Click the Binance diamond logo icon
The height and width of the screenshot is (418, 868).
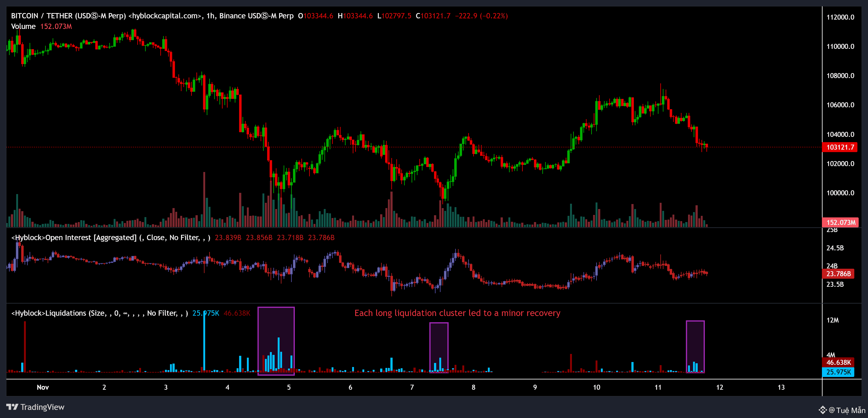pyautogui.click(x=823, y=410)
